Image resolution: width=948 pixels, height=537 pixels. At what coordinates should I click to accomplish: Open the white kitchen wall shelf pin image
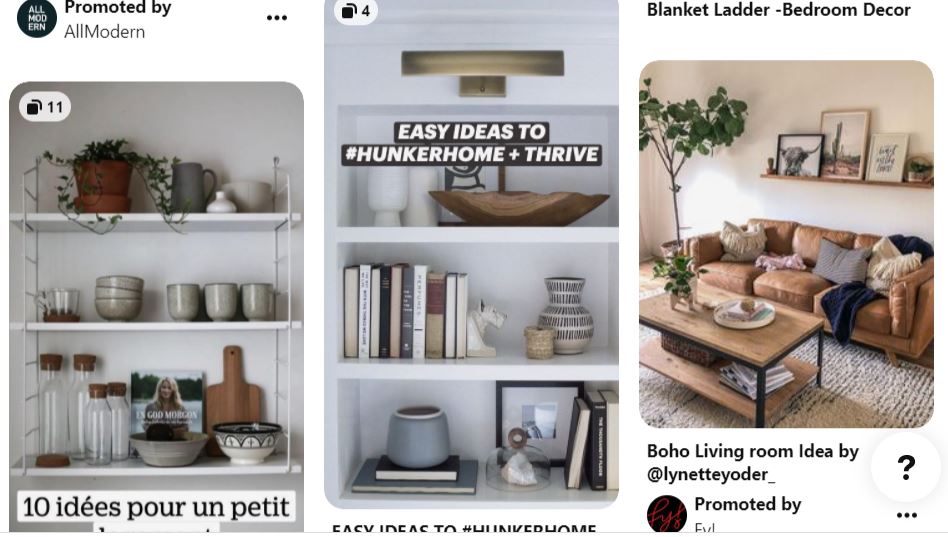pyautogui.click(x=157, y=307)
